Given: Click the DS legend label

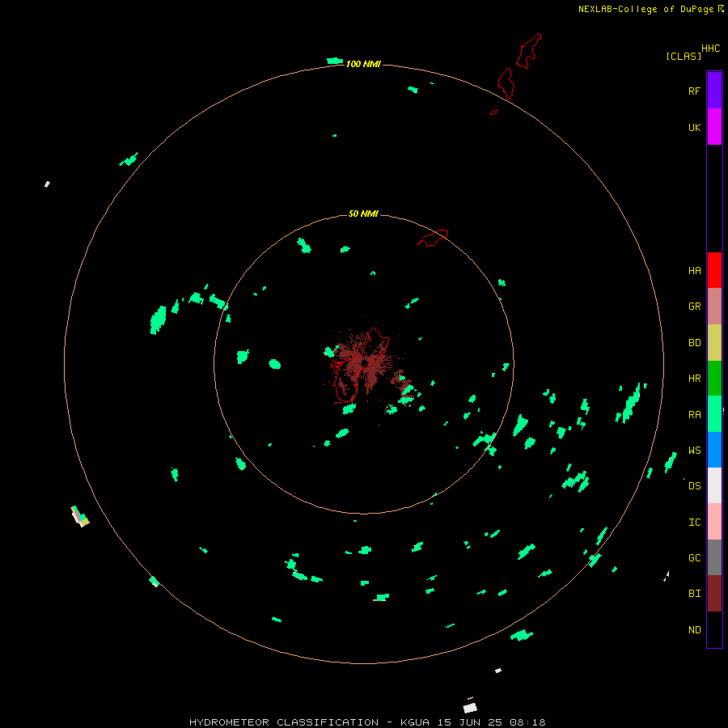Looking at the screenshot, I should 694,486.
